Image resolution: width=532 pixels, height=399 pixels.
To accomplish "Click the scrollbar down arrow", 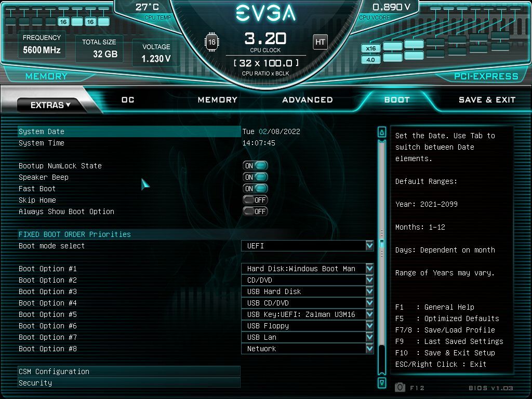I will (382, 382).
